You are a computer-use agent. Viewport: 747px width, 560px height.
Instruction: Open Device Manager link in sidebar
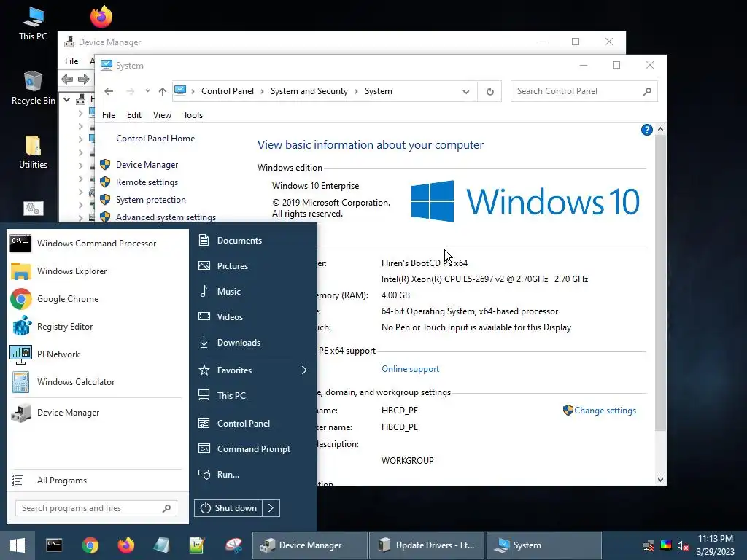click(x=147, y=165)
